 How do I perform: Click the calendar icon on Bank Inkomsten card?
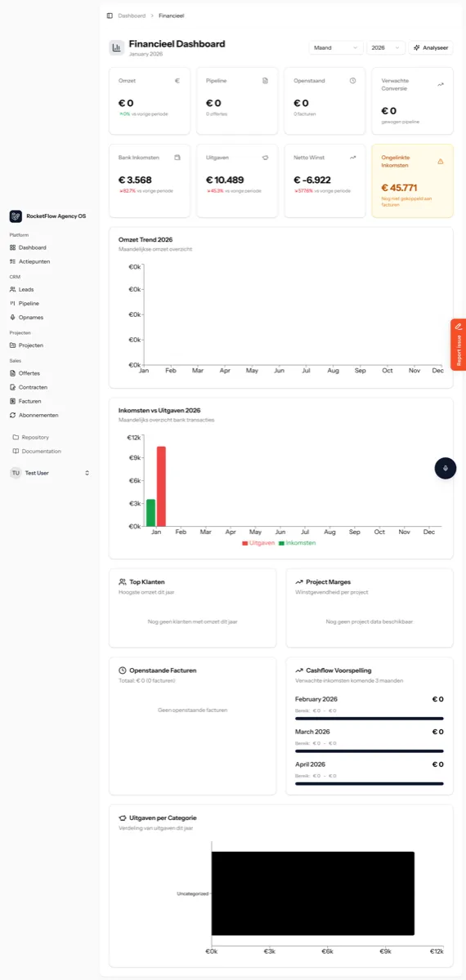(x=177, y=157)
